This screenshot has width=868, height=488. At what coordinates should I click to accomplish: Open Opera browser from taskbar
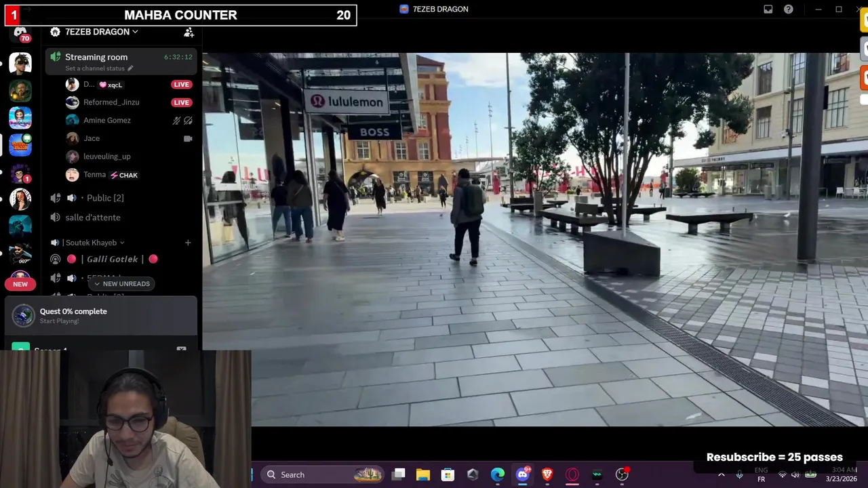pos(572,474)
